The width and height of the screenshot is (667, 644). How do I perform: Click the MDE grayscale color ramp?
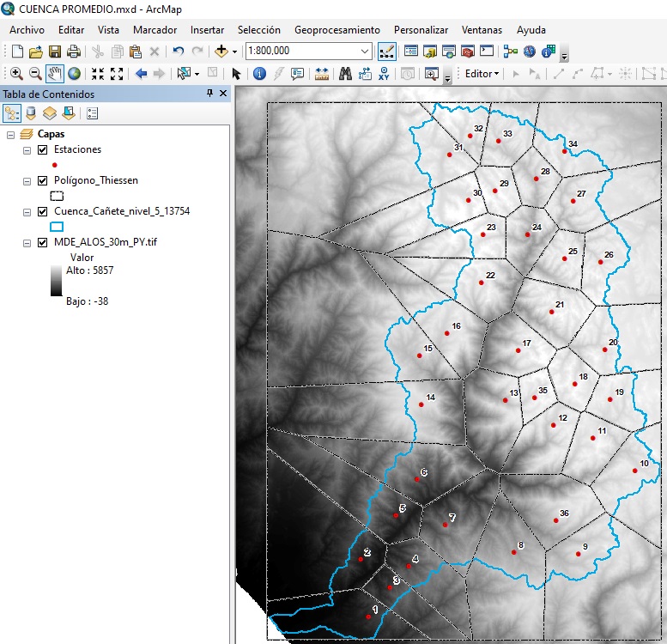tap(56, 281)
